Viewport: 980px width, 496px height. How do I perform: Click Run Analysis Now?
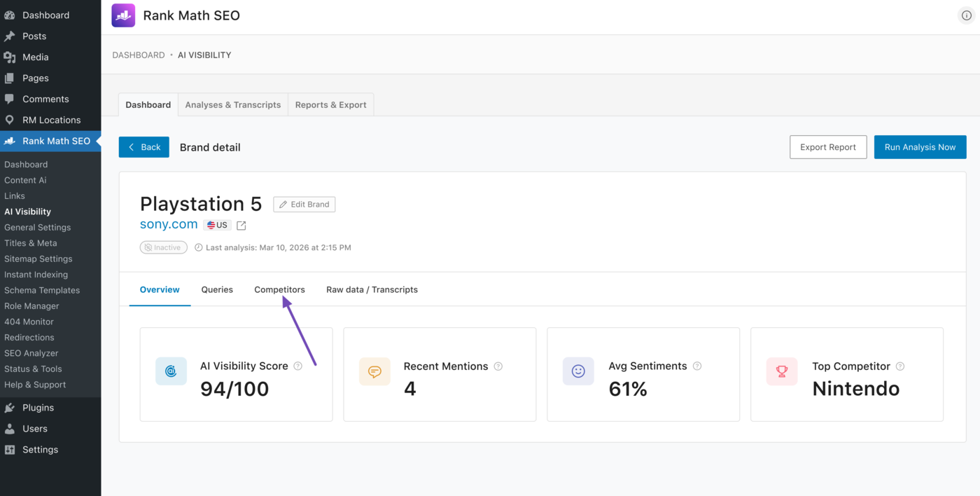click(x=920, y=147)
